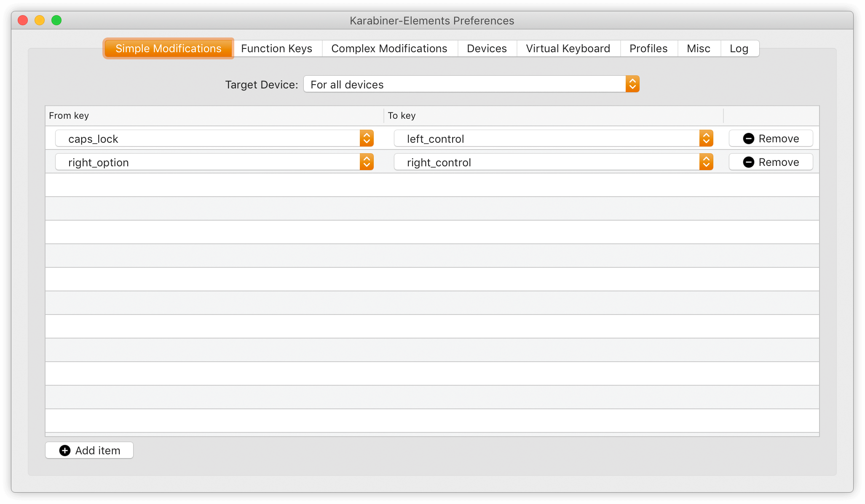Open the Function Keys tab
The height and width of the screenshot is (504, 865).
(x=277, y=48)
